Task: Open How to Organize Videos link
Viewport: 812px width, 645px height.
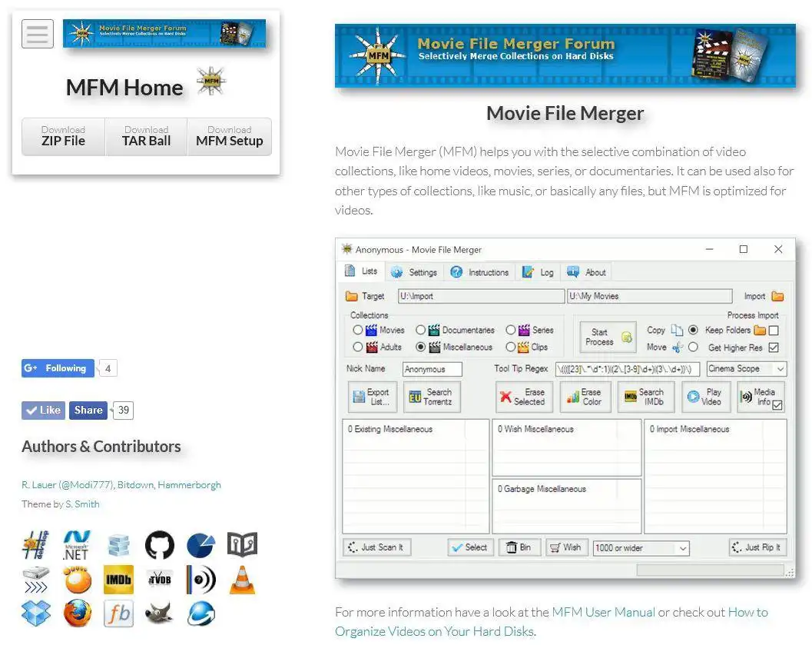Action: click(x=552, y=622)
